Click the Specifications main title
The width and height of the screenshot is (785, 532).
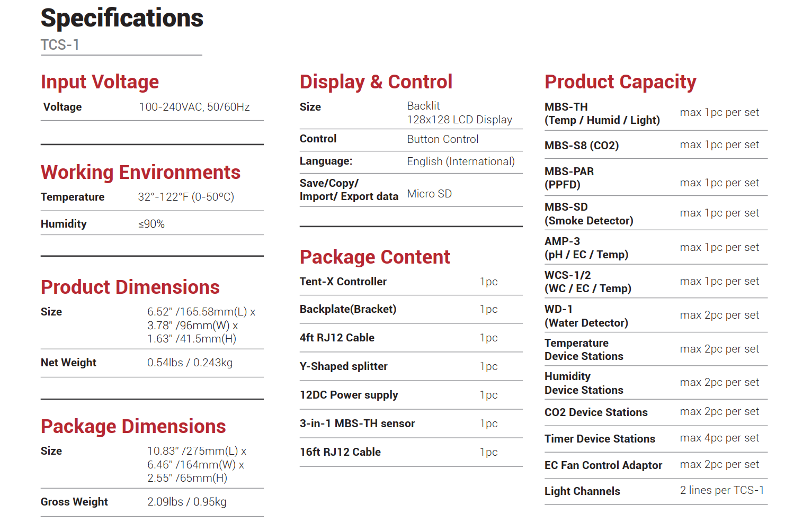point(122,18)
